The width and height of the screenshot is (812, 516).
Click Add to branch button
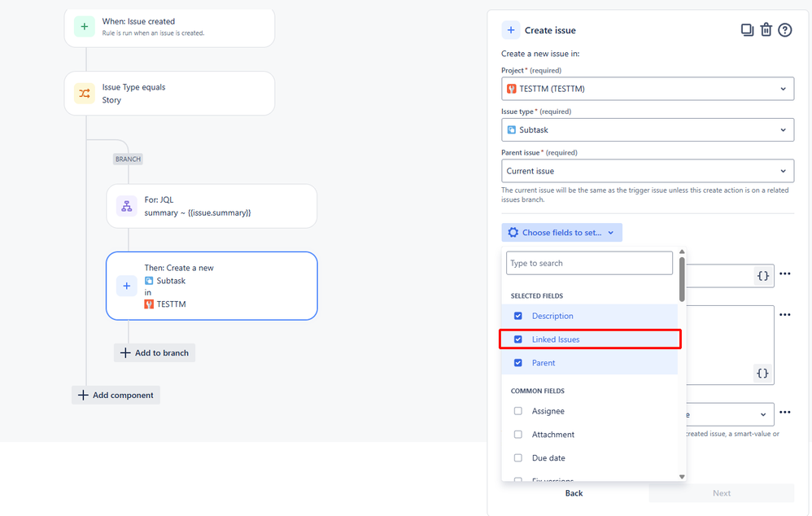pos(155,352)
